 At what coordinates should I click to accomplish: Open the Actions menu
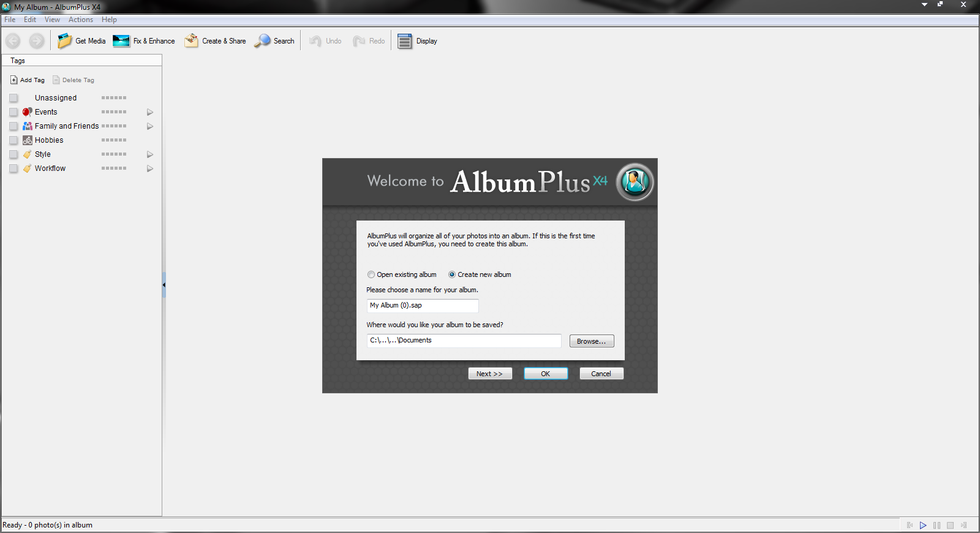click(81, 20)
